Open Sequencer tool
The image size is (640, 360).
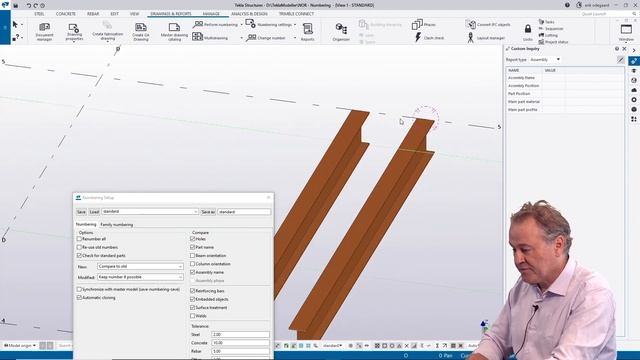551,29
